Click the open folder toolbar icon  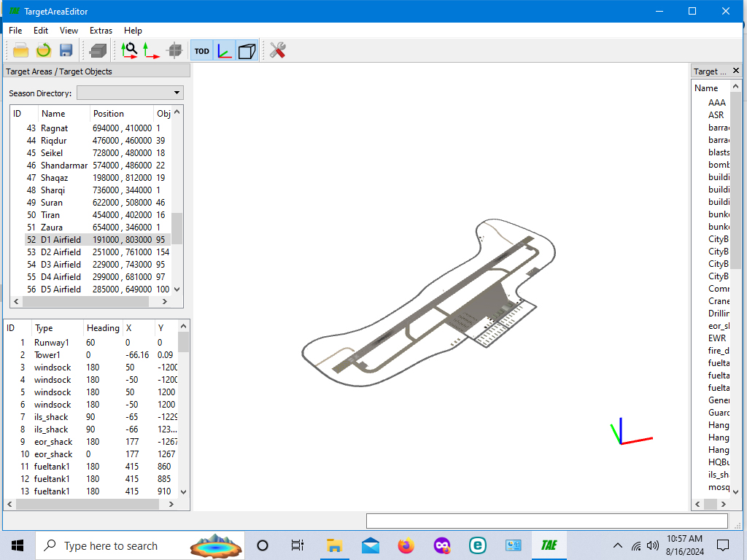(x=21, y=50)
